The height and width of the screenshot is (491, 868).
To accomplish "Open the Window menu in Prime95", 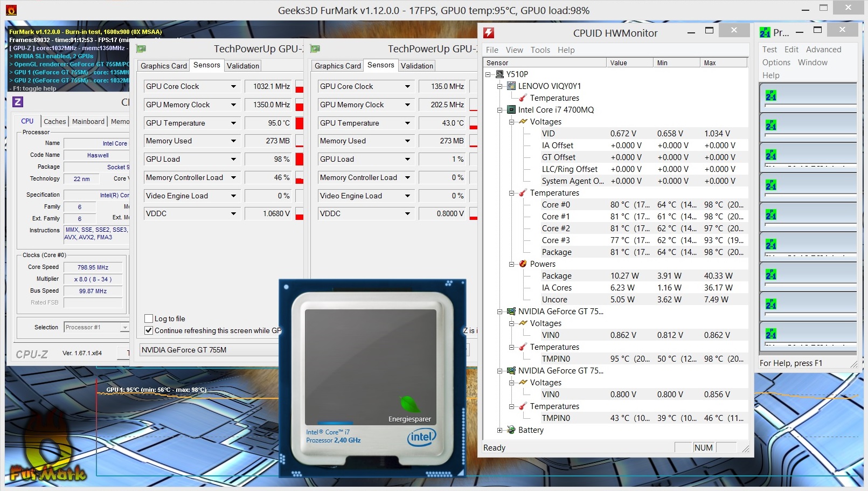I will [x=813, y=63].
